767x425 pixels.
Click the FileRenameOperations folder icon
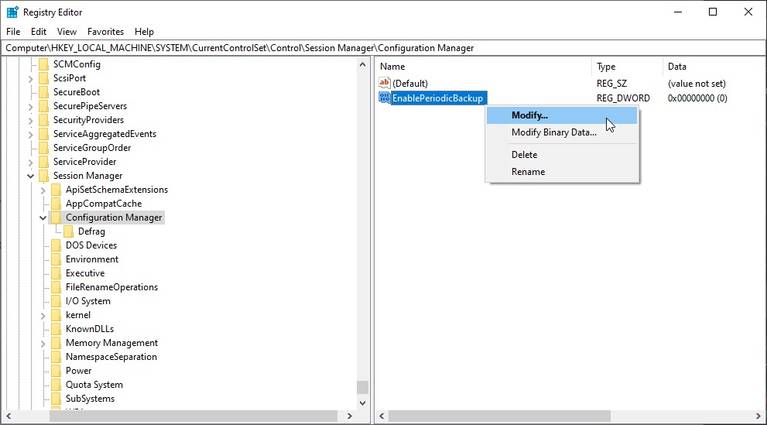[56, 287]
